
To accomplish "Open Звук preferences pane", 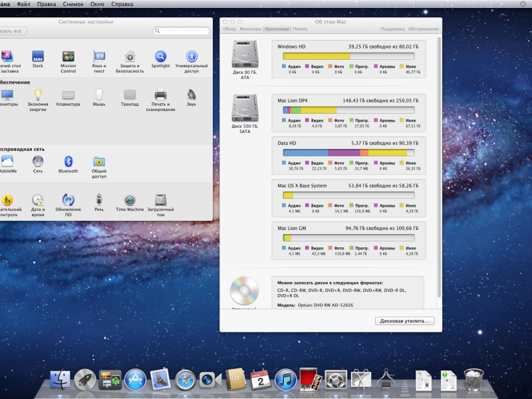I will point(192,98).
